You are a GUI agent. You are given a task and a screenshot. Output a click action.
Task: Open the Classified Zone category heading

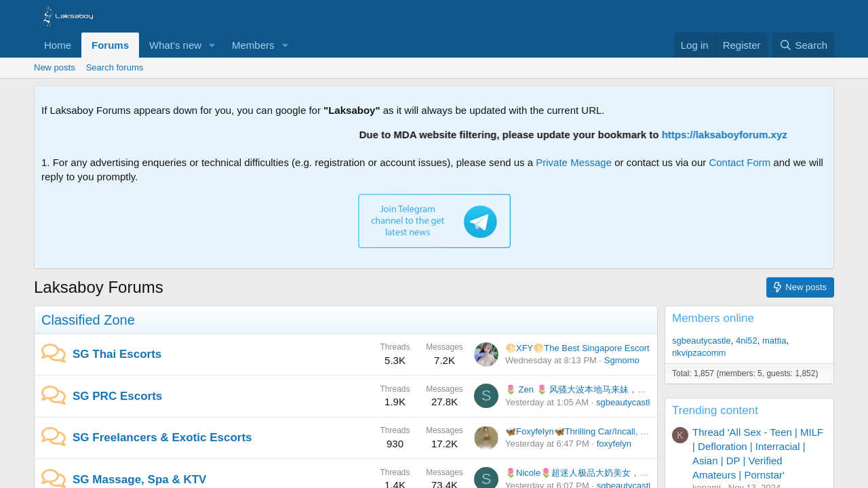[x=88, y=320]
